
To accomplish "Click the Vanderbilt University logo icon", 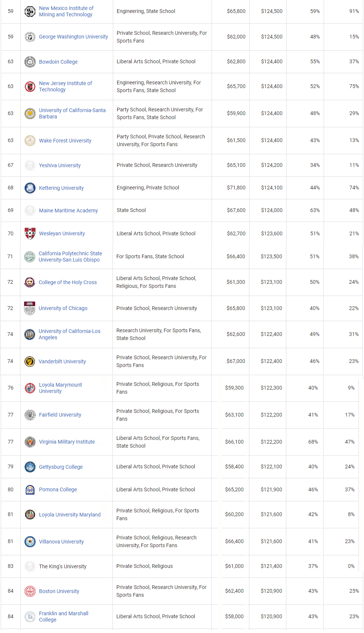I will coord(29,361).
